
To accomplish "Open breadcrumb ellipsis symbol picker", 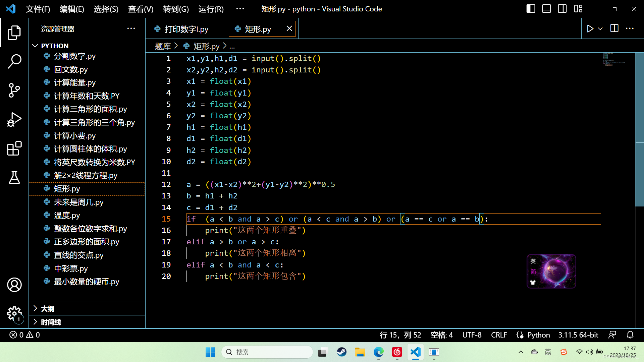I will click(x=232, y=46).
